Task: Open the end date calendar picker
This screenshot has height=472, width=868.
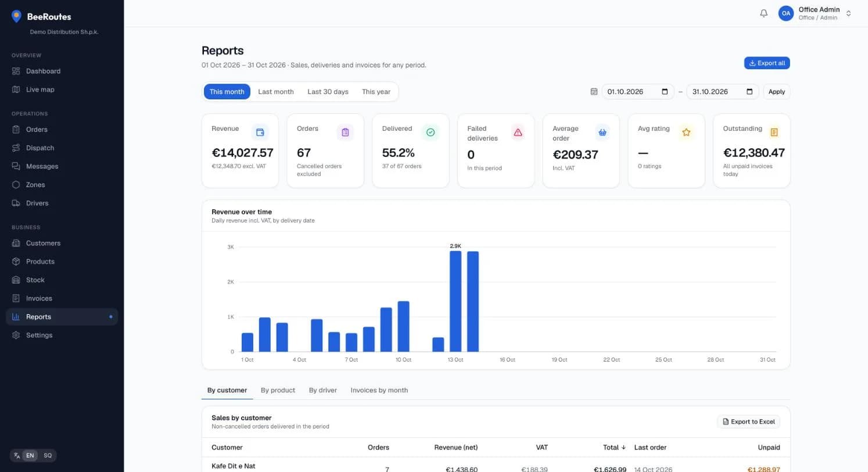Action: tap(749, 92)
